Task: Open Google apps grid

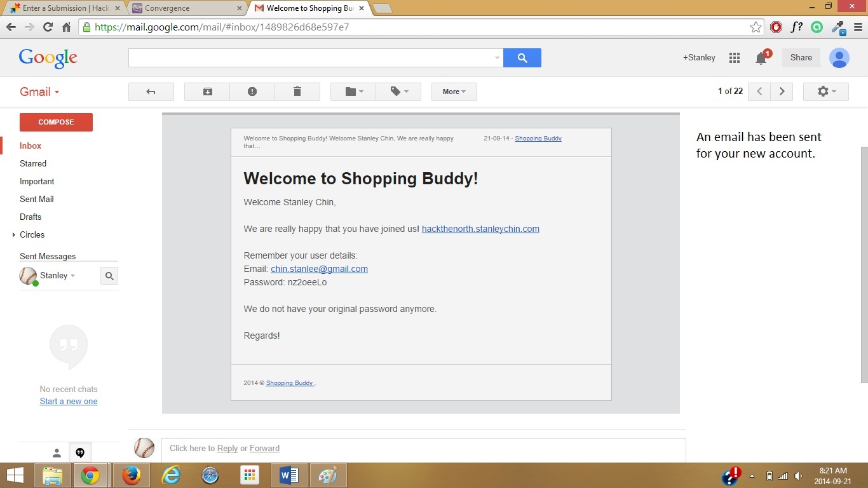Action: tap(735, 58)
